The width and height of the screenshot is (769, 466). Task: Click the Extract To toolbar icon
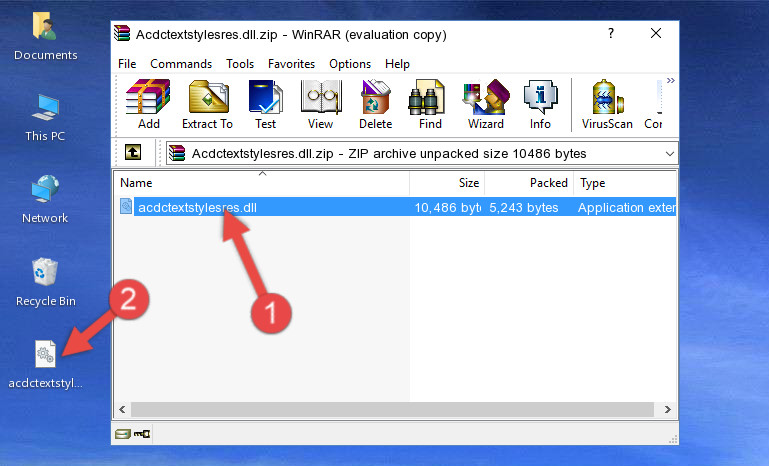point(207,104)
